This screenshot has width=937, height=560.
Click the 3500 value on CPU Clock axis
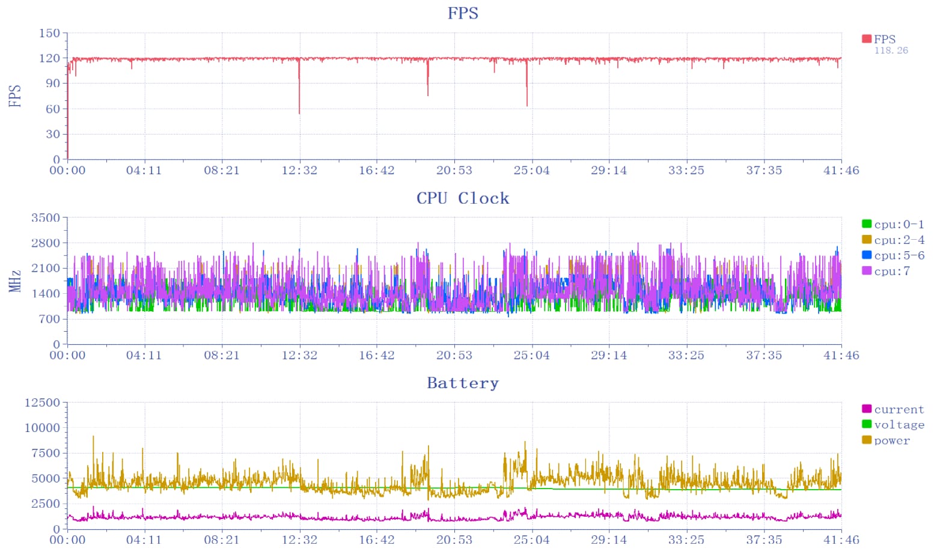coord(46,218)
